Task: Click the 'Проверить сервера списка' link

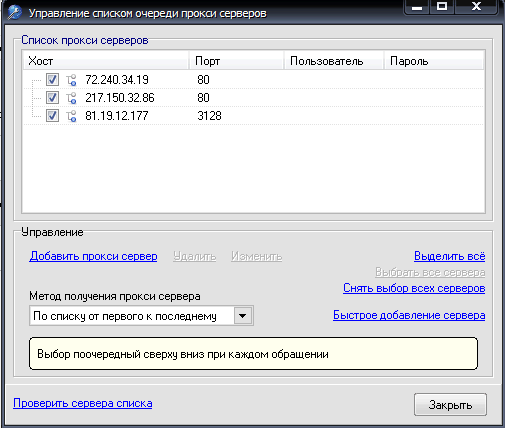Action: [83, 403]
